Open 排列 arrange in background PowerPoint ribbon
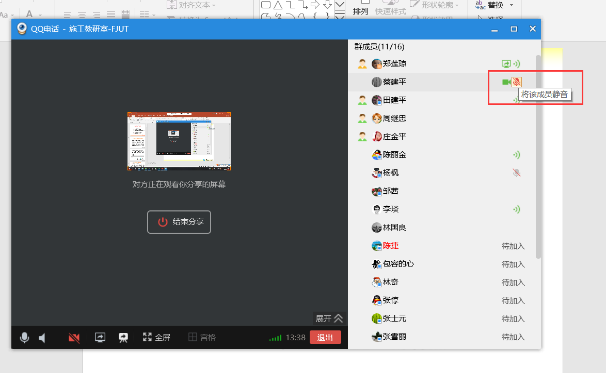The image size is (606, 373). [x=360, y=8]
